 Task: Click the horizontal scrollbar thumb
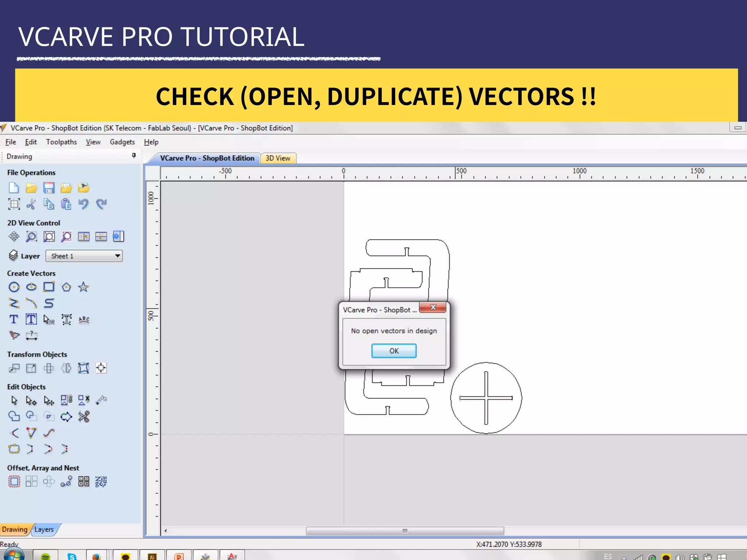pyautogui.click(x=405, y=531)
